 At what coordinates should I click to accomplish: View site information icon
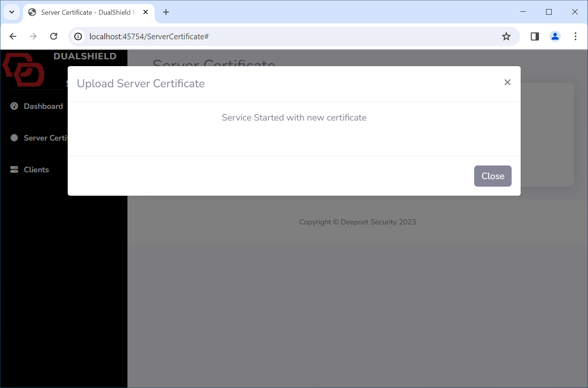click(78, 36)
